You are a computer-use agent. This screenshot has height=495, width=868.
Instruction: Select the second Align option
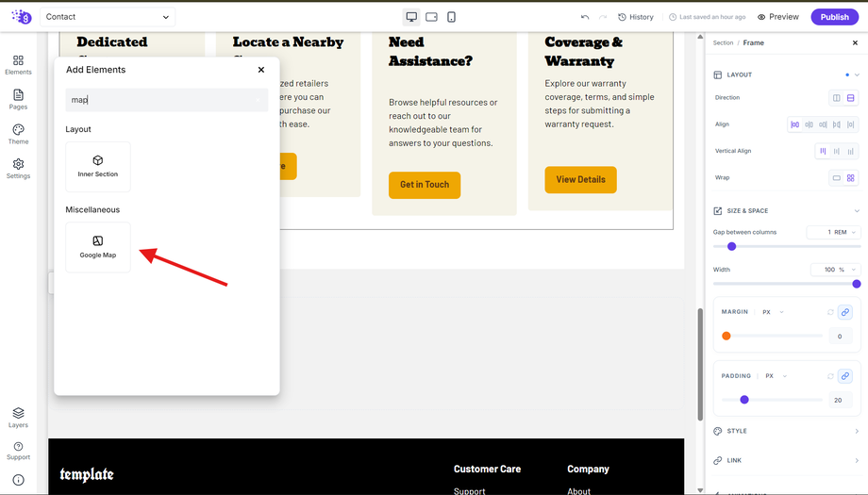pos(809,124)
